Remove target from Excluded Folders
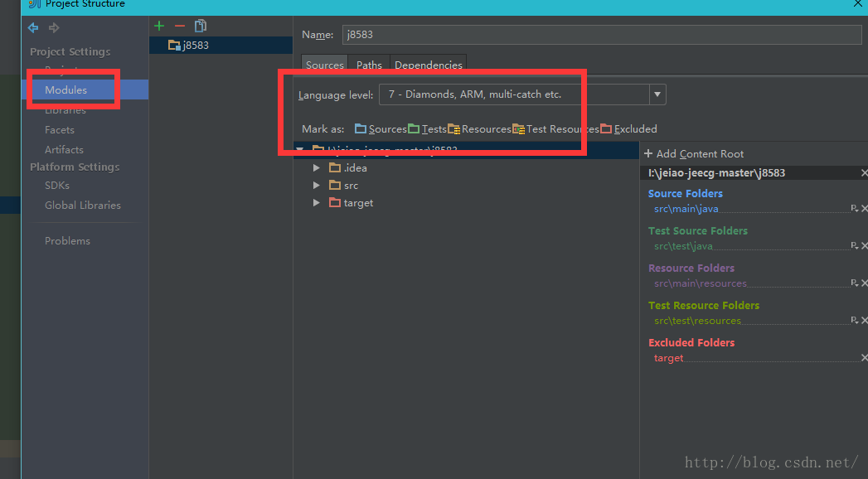868x479 pixels. pos(864,358)
